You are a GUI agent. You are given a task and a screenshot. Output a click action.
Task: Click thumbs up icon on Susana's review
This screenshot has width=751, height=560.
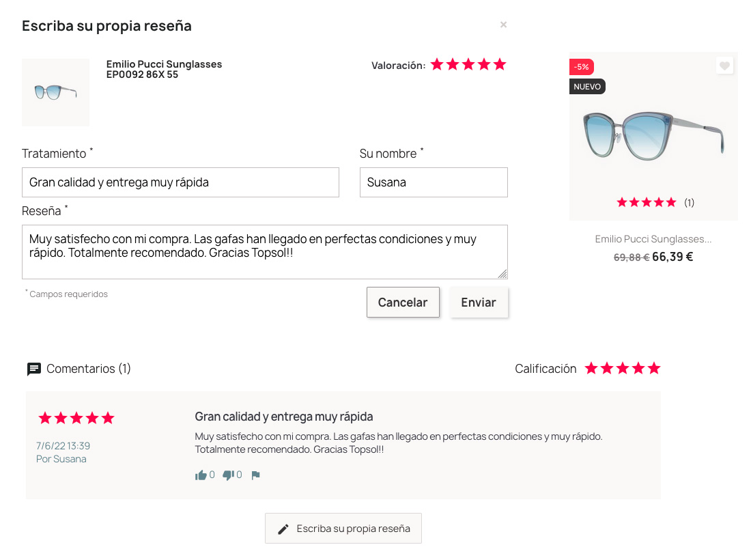[201, 475]
